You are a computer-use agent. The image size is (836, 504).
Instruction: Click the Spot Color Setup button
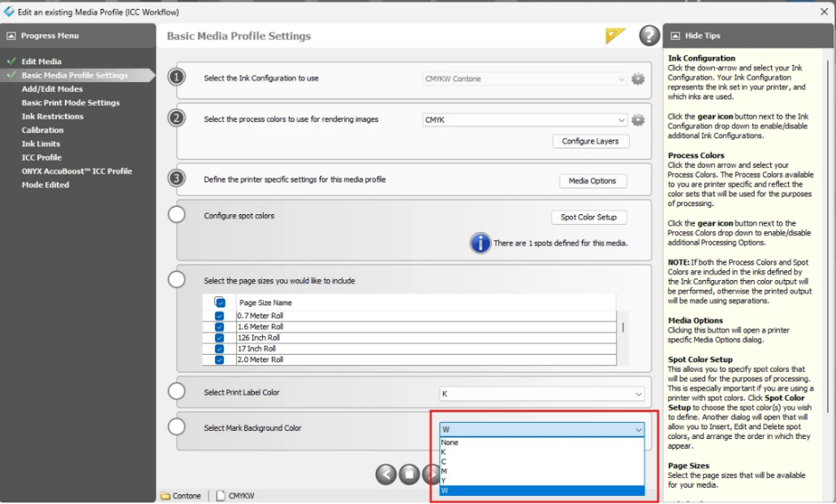(x=588, y=218)
